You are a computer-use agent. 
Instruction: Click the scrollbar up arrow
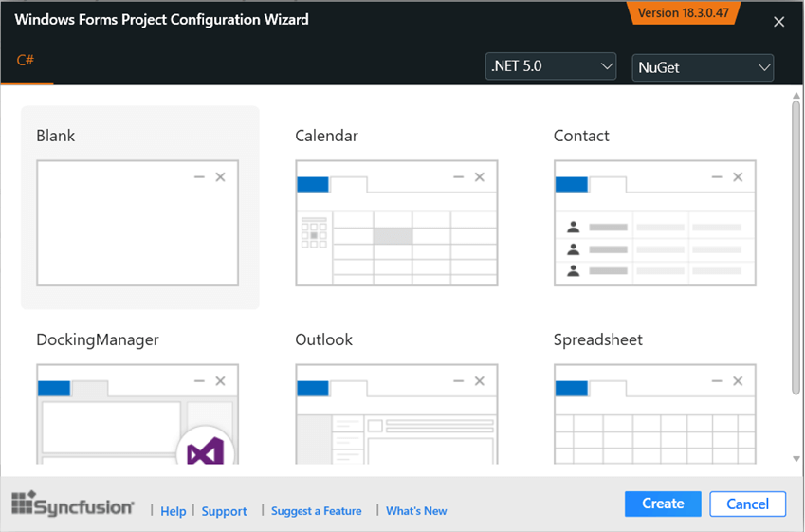point(796,95)
